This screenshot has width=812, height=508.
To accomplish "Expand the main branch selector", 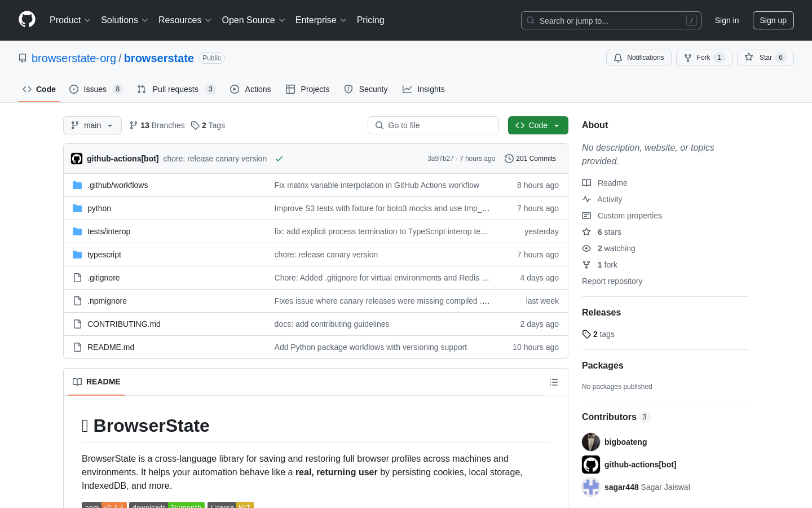I will click(x=92, y=125).
